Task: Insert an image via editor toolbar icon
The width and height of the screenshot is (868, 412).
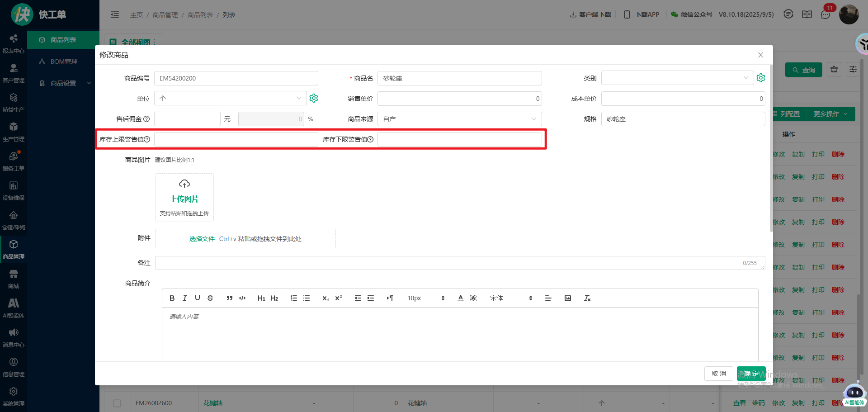Action: pyautogui.click(x=567, y=298)
